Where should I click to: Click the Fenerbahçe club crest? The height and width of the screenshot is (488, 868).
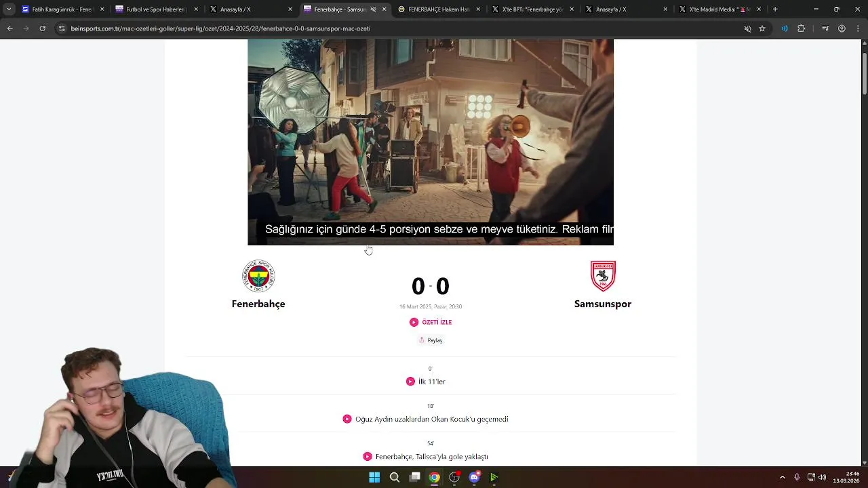click(x=258, y=277)
